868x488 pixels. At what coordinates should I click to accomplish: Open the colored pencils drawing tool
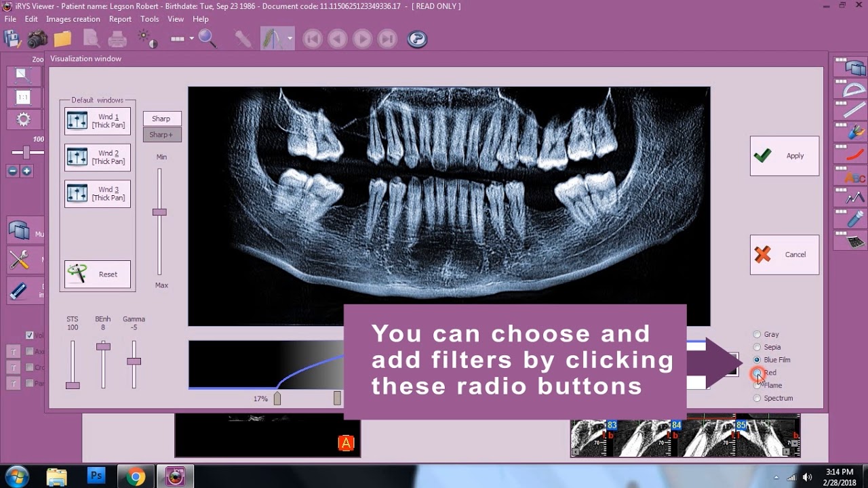[x=850, y=131]
